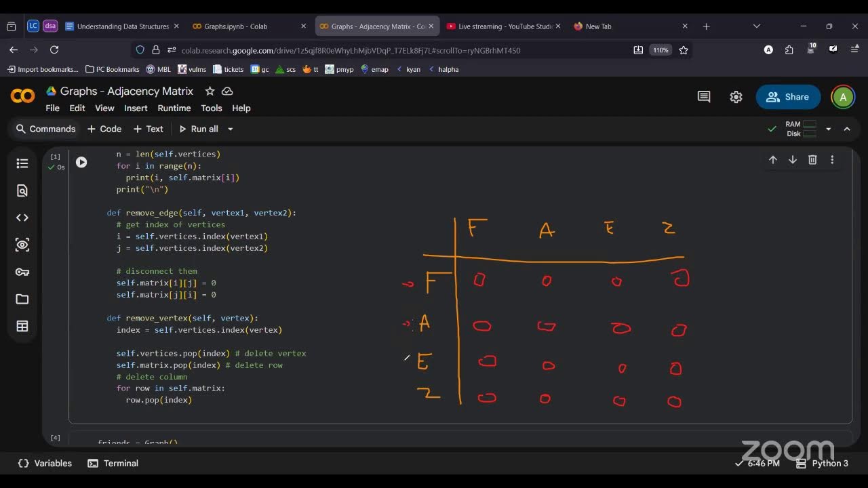This screenshot has height=488, width=868.
Task: Switch to the Graphs.ipynb - Colab tab
Action: [249, 26]
